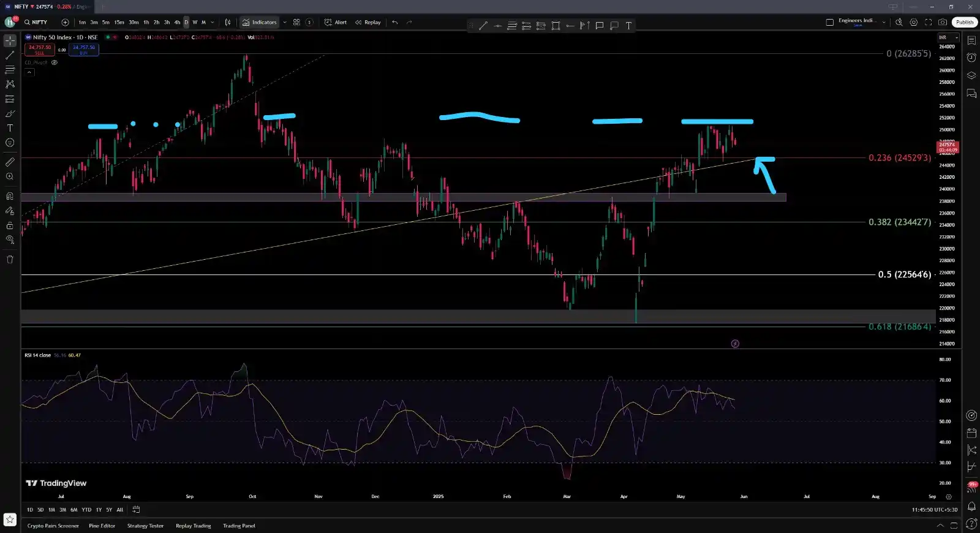
Task: Open the Strategy Tester tab
Action: [x=145, y=526]
